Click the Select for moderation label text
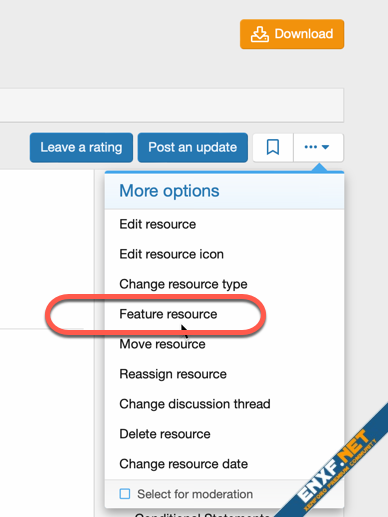 click(x=195, y=494)
